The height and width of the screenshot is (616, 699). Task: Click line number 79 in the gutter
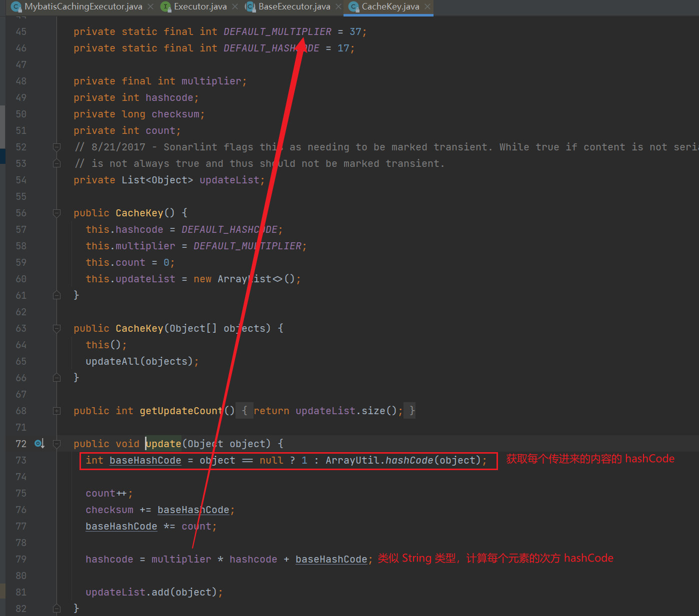click(21, 559)
